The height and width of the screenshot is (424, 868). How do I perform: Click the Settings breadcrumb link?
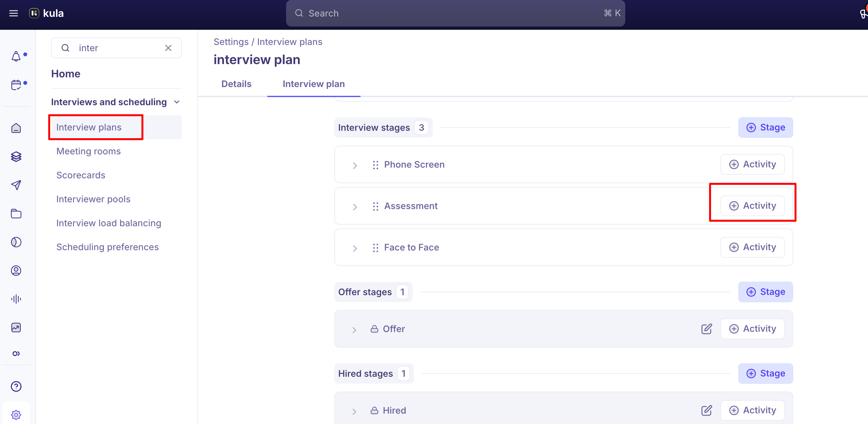pyautogui.click(x=231, y=42)
